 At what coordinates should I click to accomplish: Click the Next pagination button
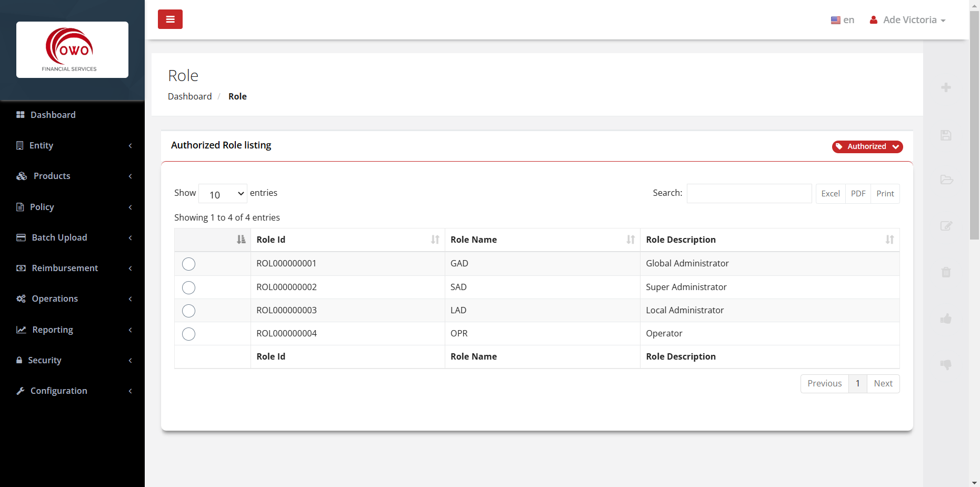coord(883,383)
